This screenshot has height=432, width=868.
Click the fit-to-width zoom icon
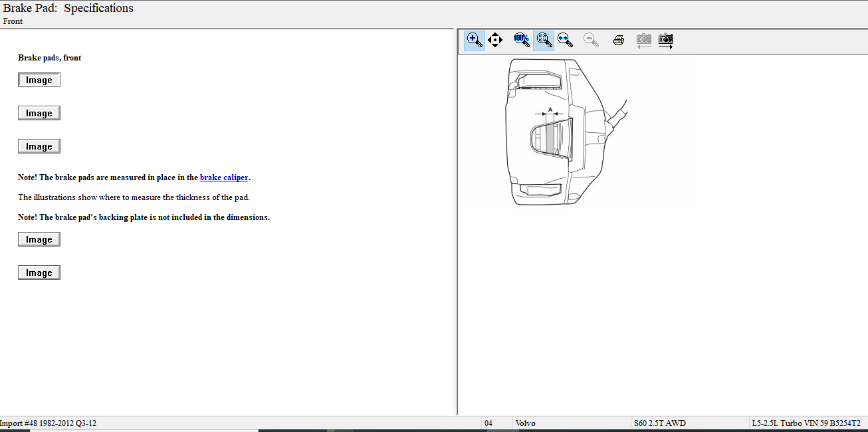click(566, 40)
